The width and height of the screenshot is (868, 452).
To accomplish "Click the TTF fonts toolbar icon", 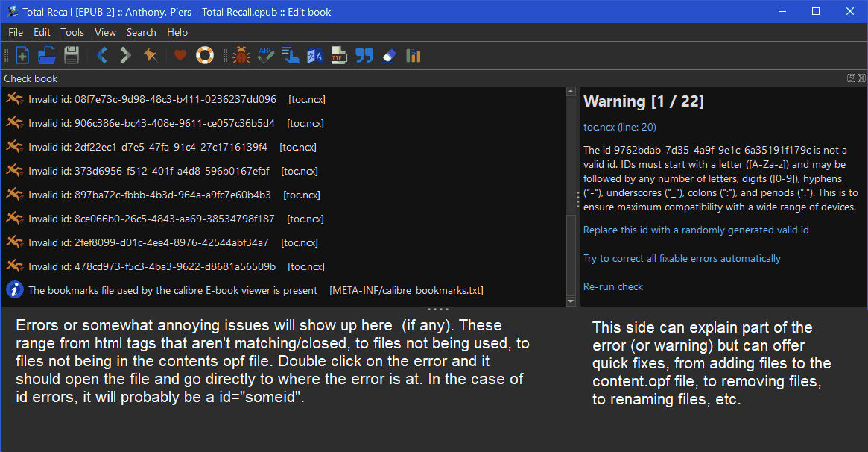I will pyautogui.click(x=339, y=55).
